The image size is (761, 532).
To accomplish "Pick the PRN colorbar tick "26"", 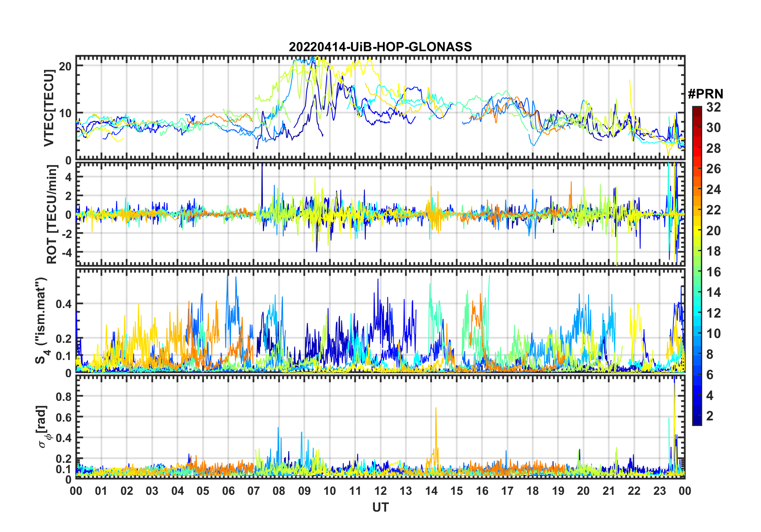I will pos(713,169).
